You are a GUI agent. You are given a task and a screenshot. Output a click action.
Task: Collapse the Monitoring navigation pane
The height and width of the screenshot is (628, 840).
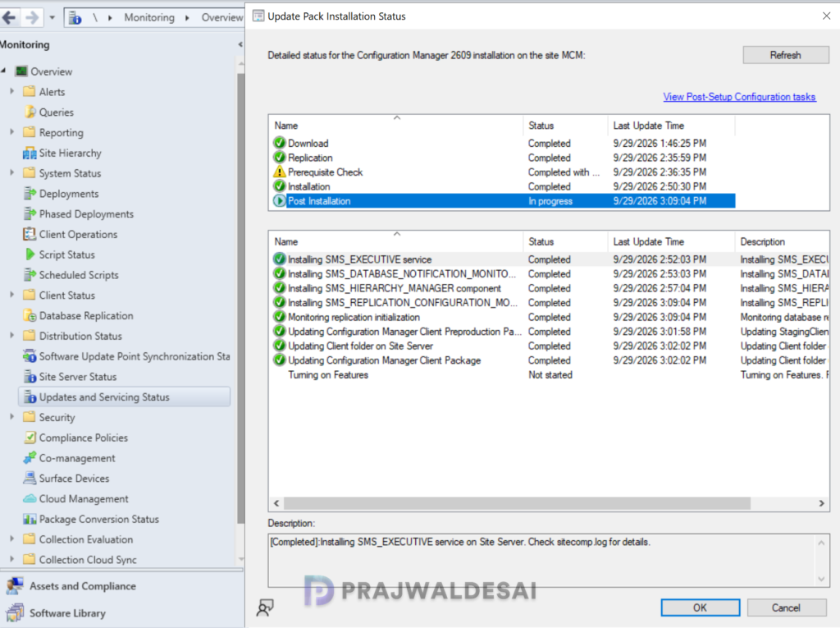[240, 44]
